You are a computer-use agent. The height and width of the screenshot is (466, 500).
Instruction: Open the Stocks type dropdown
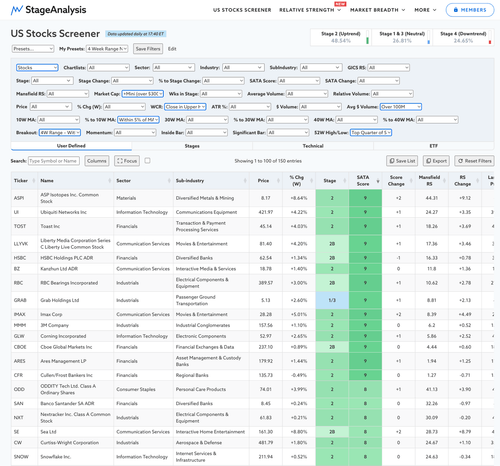pyautogui.click(x=37, y=68)
